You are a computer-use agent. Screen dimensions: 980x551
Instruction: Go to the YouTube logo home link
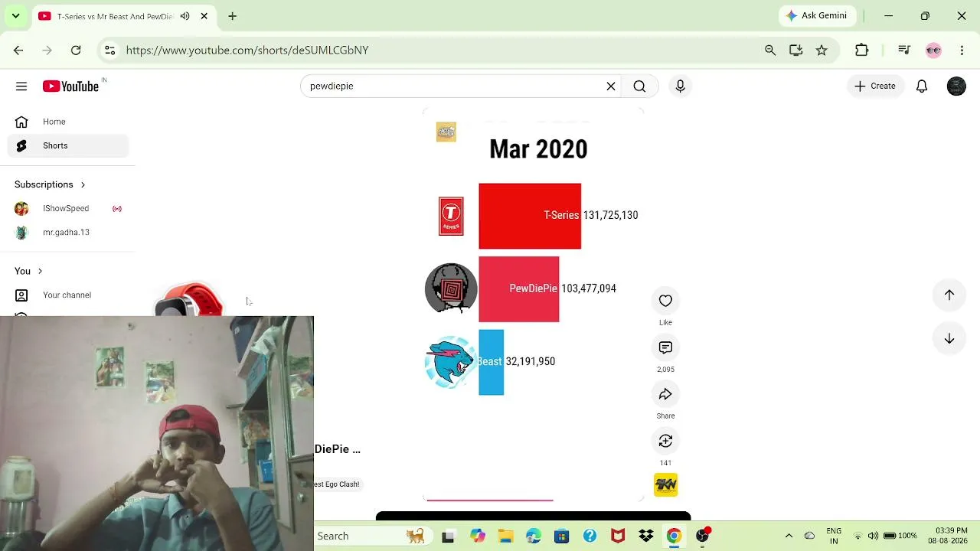tap(70, 86)
